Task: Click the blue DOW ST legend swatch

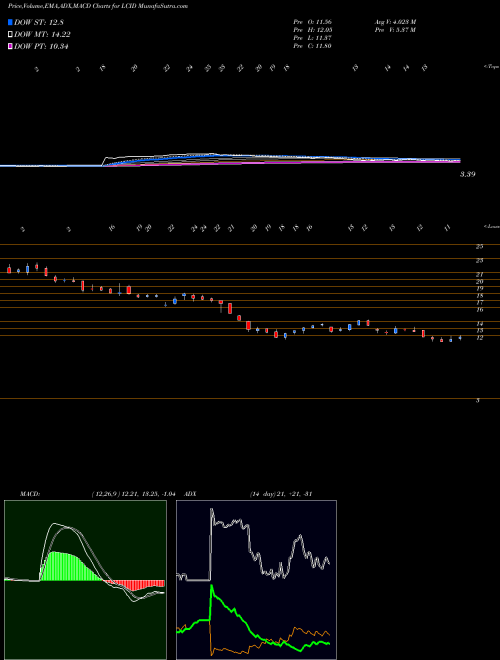Action: point(10,22)
